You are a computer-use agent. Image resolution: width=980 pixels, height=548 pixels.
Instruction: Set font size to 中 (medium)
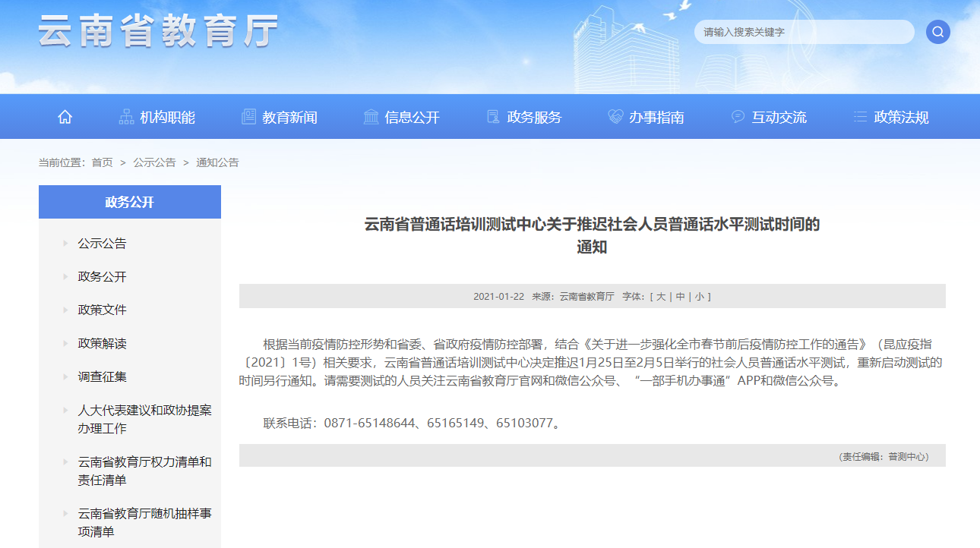pos(680,297)
